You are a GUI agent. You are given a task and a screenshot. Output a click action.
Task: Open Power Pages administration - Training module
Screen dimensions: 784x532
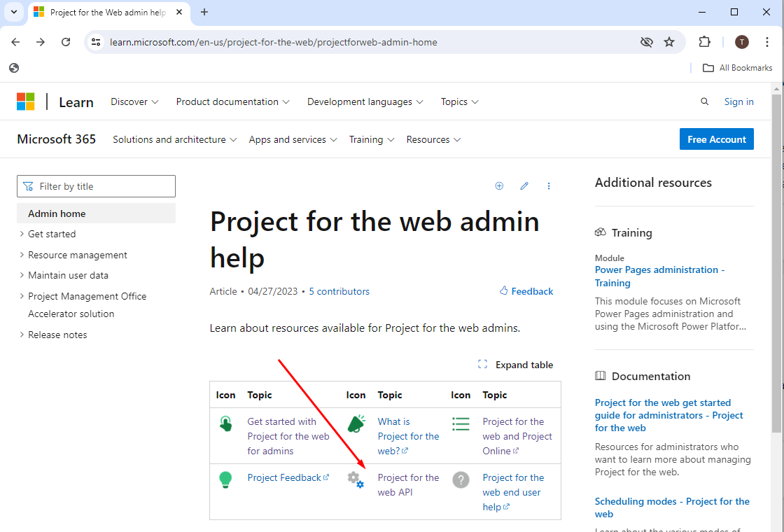tap(660, 276)
